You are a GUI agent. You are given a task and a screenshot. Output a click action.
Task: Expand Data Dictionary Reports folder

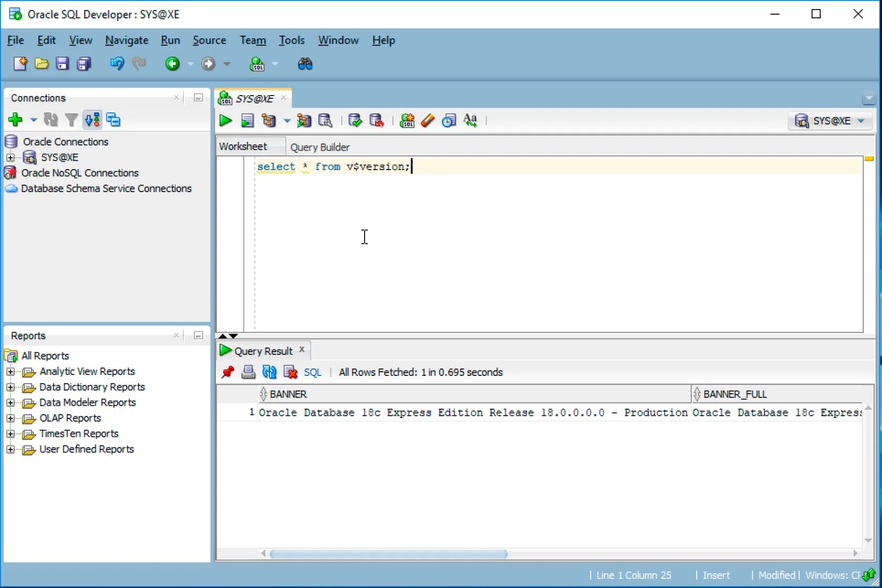tap(11, 387)
